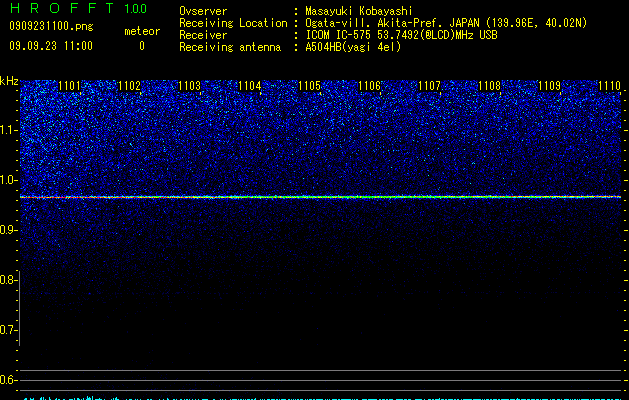Select the ICOM IC-575 receiver text
Image resolution: width=629 pixels, height=400 pixels.
[340, 35]
